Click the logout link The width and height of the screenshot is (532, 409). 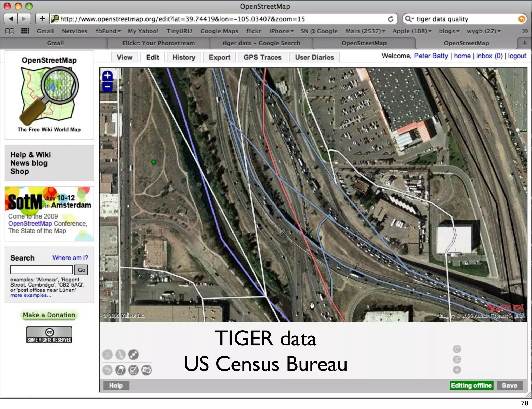(x=517, y=56)
